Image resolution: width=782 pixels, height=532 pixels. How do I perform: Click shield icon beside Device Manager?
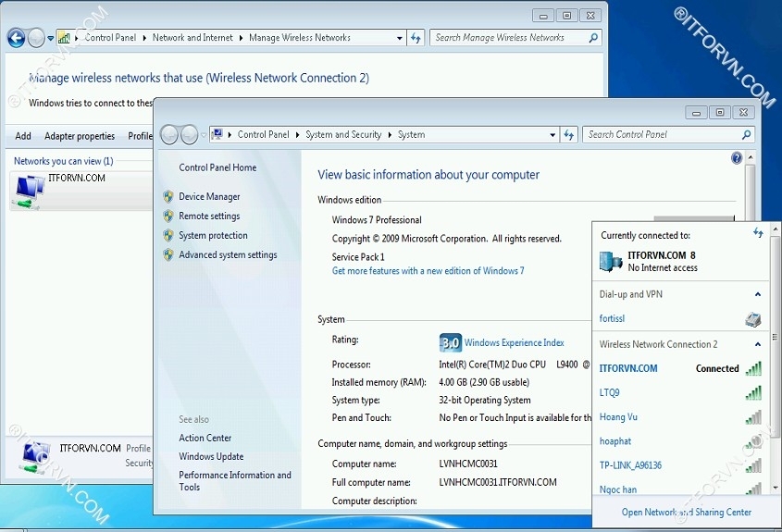[x=168, y=196]
